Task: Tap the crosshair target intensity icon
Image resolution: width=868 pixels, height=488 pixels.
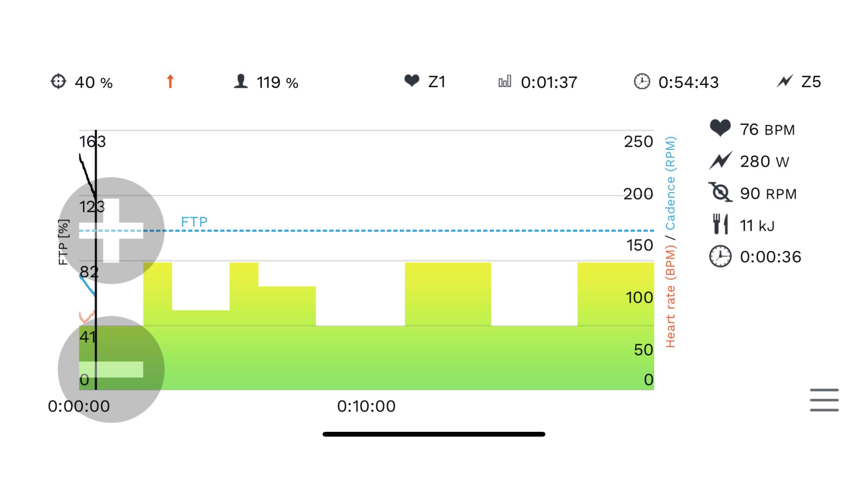Action: [x=59, y=81]
